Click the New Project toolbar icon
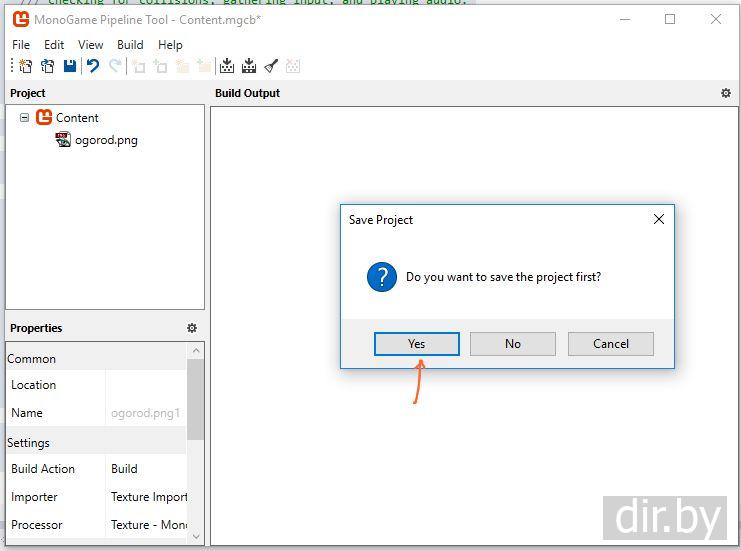The width and height of the screenshot is (741, 551). point(26,66)
